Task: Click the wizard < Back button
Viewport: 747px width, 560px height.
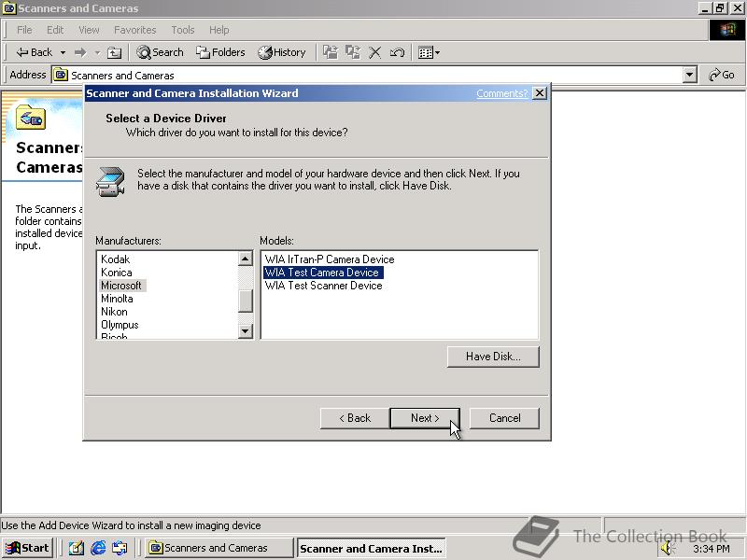Action: 355,418
